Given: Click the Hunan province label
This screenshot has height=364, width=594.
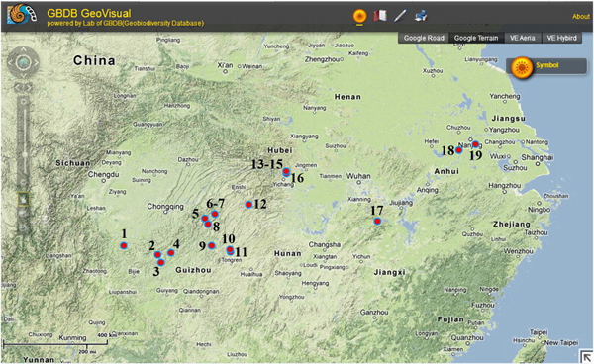Looking at the screenshot, I should 287,254.
